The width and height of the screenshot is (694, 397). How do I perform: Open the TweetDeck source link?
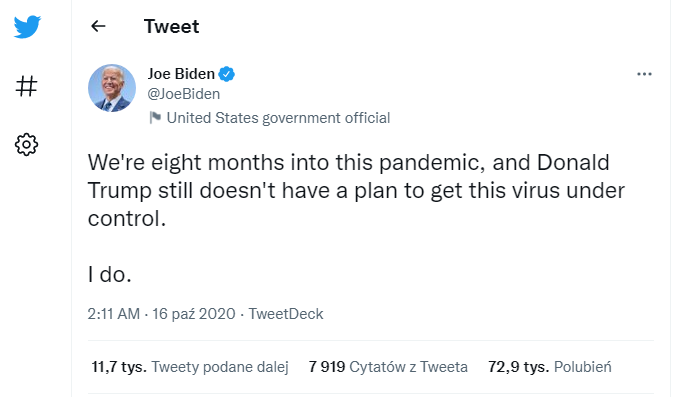tap(286, 314)
